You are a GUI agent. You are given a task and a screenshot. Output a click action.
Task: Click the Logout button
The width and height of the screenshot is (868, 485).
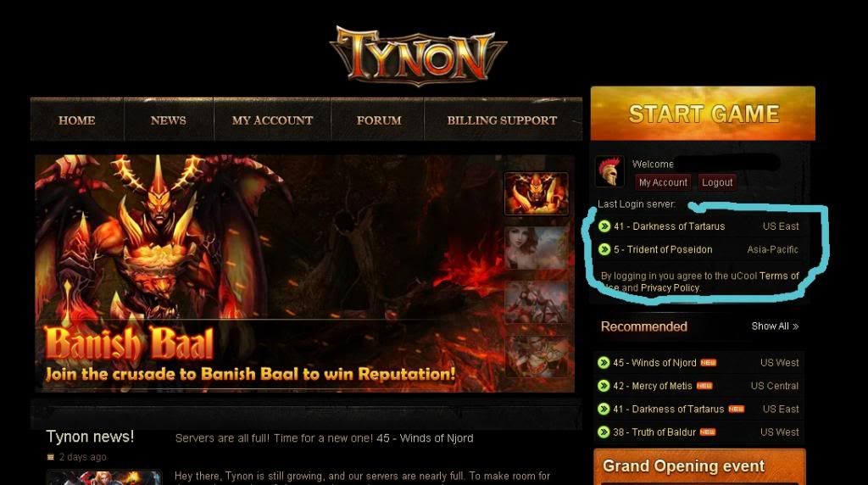[x=717, y=182]
